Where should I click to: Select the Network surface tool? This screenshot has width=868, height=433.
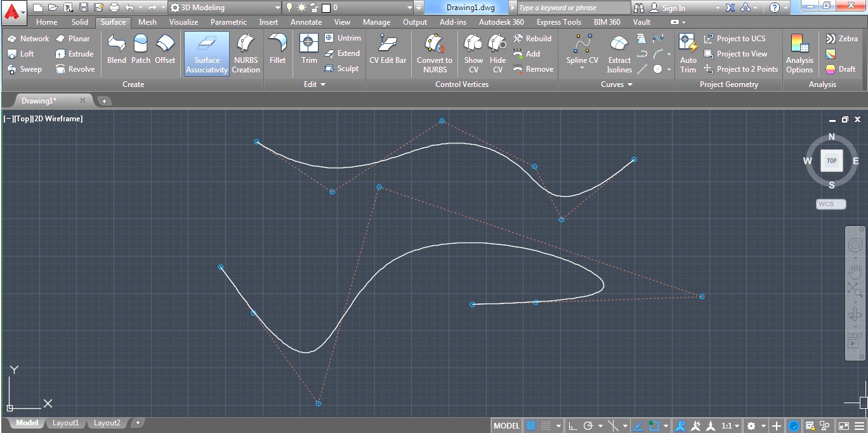(28, 39)
